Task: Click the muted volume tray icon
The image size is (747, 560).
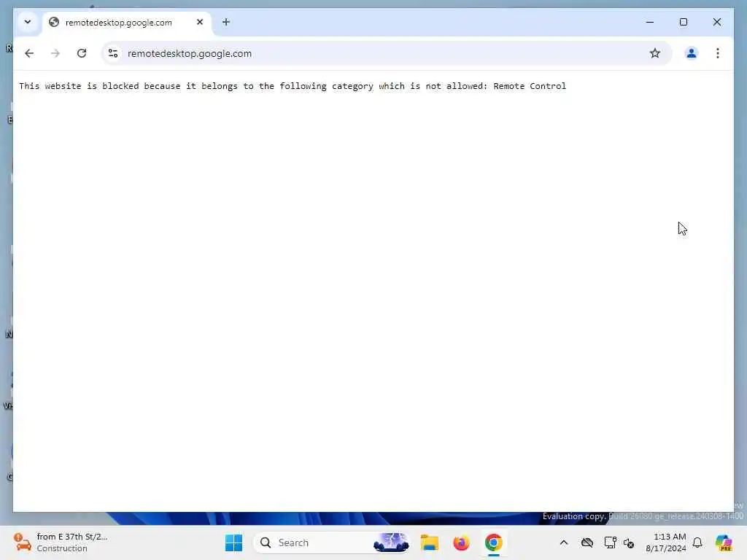Action: coord(628,542)
